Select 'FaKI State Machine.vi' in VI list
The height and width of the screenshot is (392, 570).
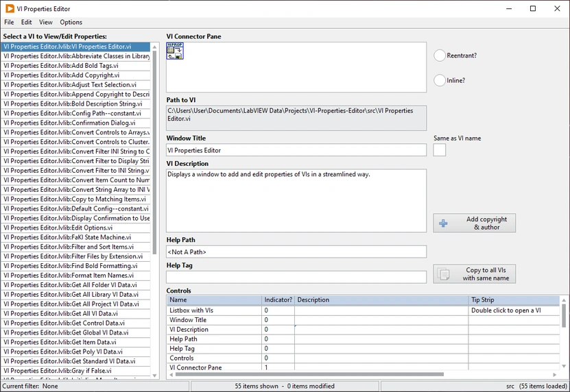coord(75,237)
